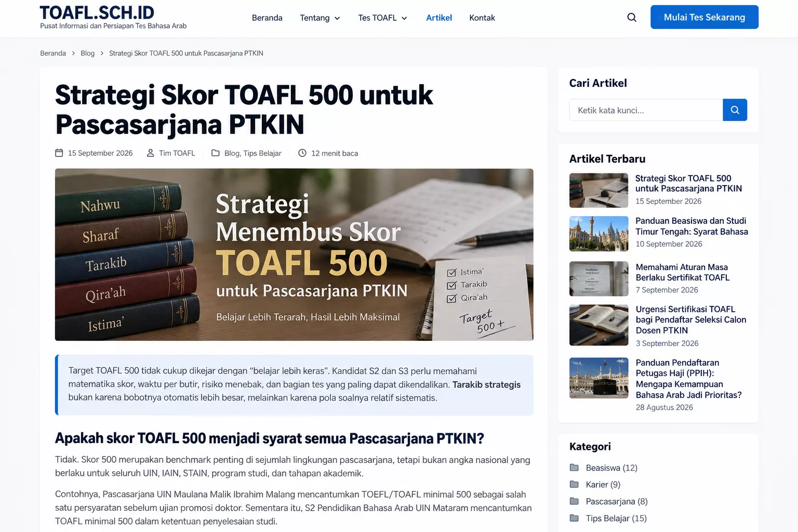Click breadcrumb chevron after Beranda

(x=73, y=54)
